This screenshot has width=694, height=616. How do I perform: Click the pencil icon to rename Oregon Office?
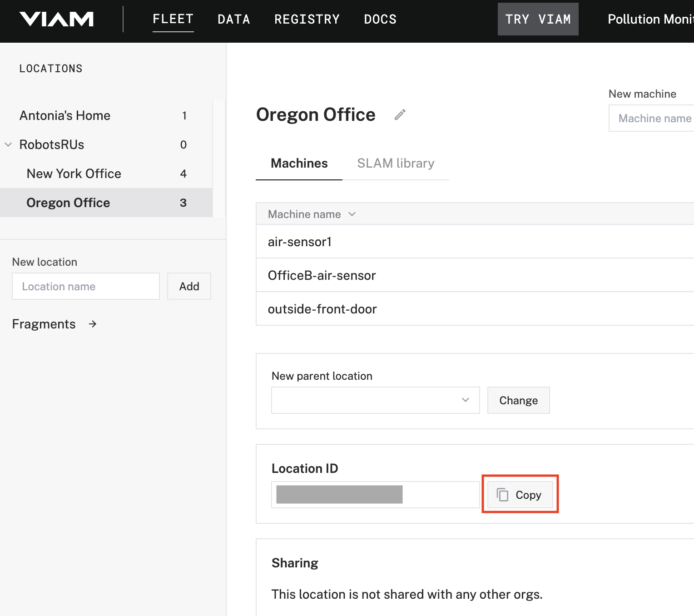(x=400, y=115)
